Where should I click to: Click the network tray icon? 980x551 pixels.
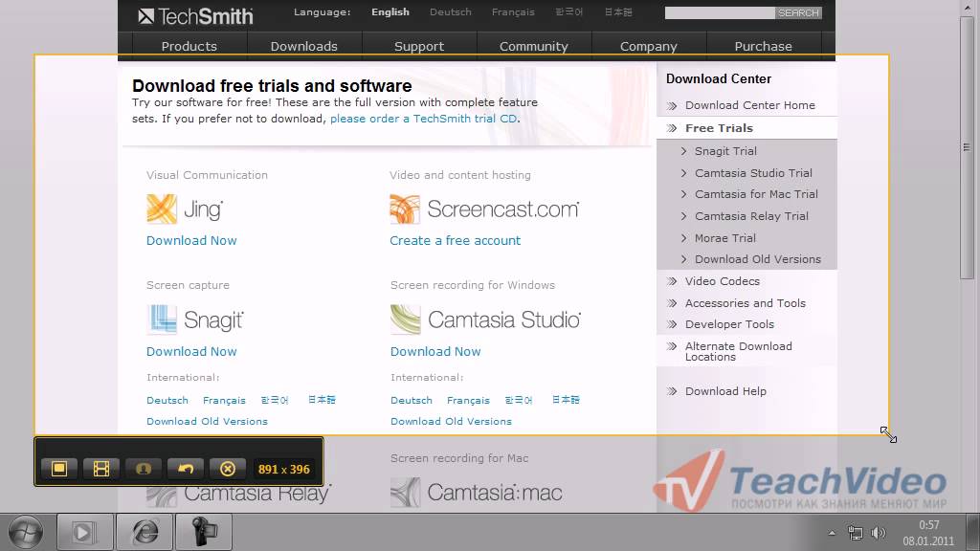pyautogui.click(x=855, y=533)
